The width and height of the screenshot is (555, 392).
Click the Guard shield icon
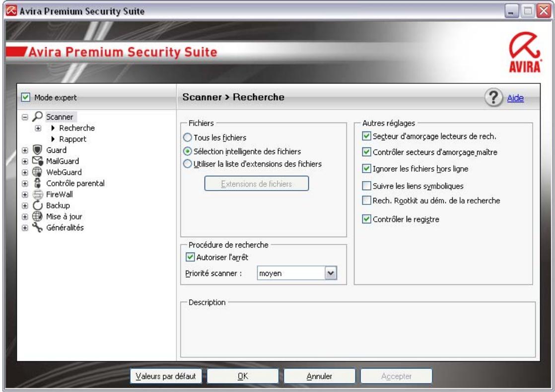(37, 150)
